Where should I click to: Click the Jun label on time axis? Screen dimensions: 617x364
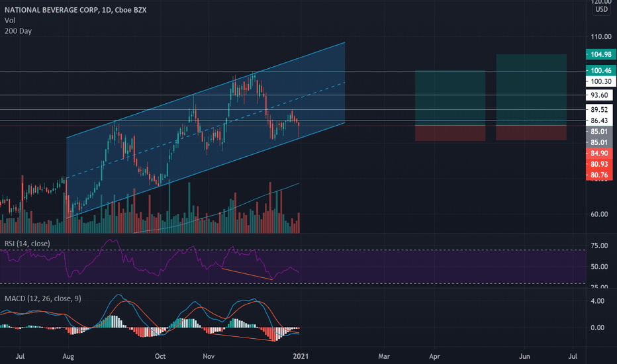[x=524, y=356]
